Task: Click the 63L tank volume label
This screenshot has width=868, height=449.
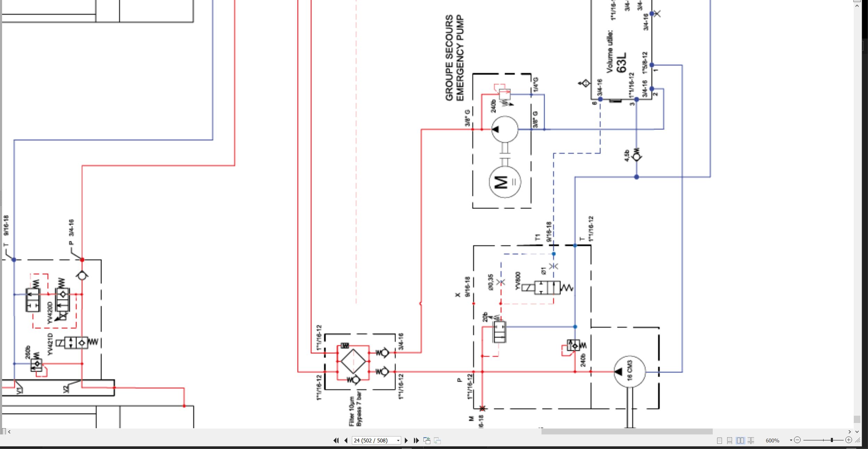Action: (621, 63)
